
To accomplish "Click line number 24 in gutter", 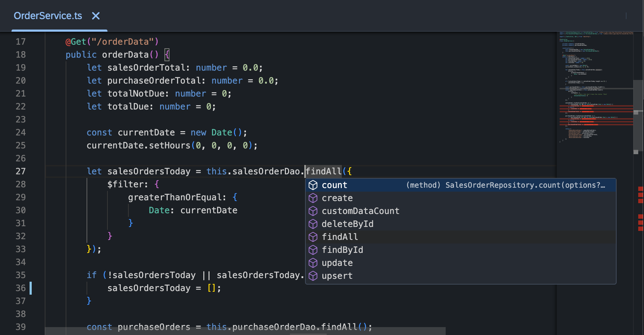I will point(21,133).
